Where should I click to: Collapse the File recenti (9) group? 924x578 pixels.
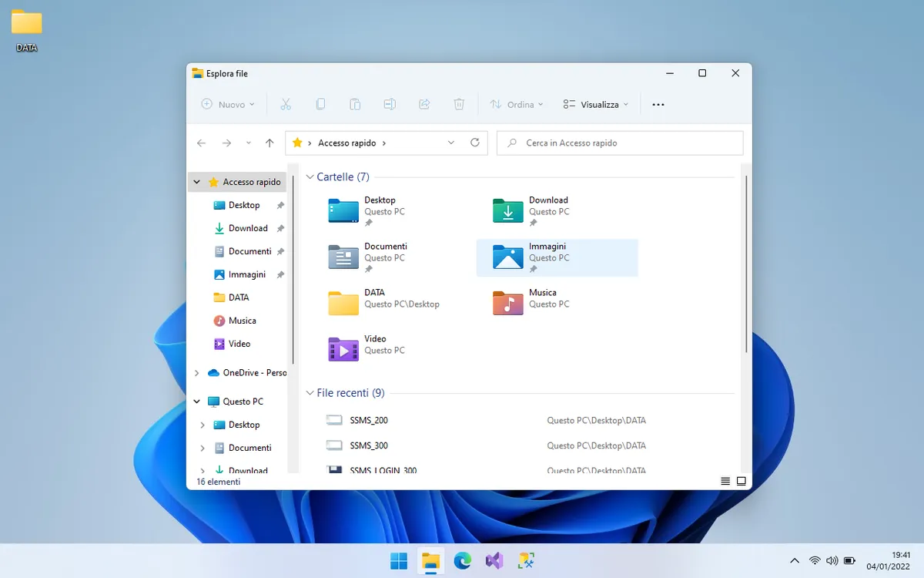[310, 393]
